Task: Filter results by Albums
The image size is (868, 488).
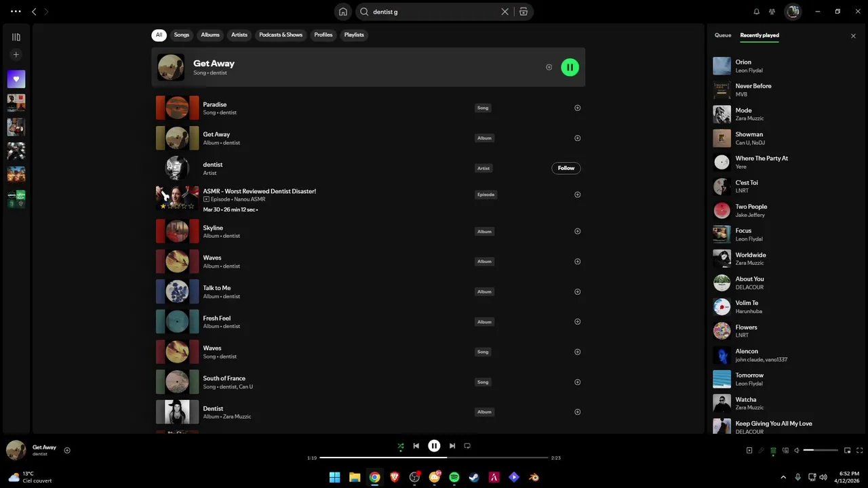Action: [x=210, y=35]
